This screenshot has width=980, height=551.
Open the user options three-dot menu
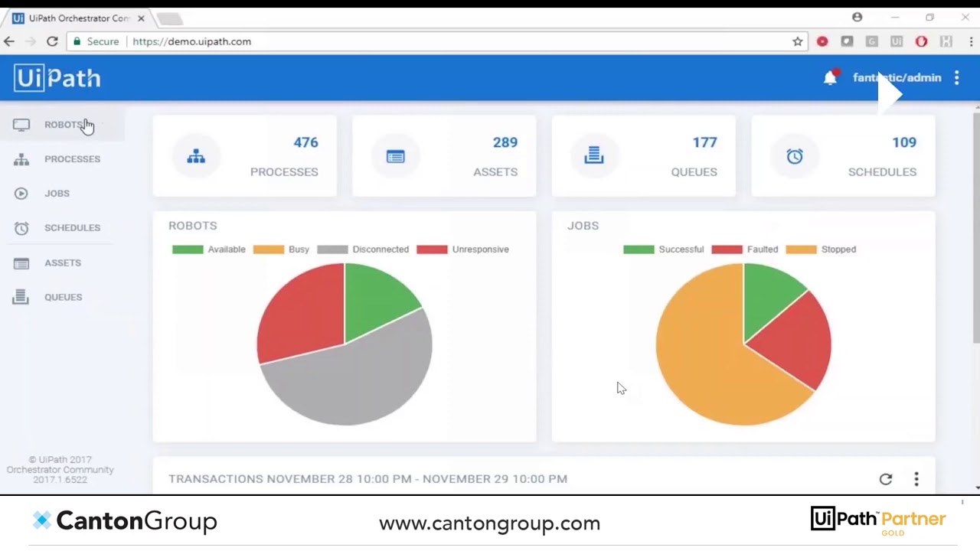coord(957,77)
